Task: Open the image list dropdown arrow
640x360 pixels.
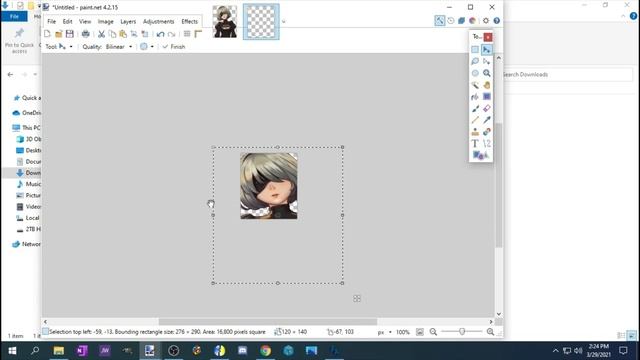Action: [x=284, y=22]
